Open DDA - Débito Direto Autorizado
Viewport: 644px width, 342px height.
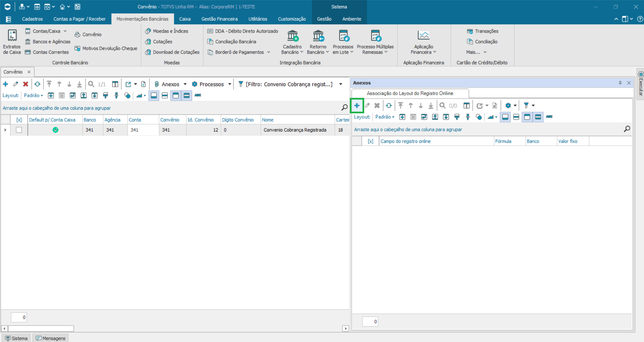243,31
